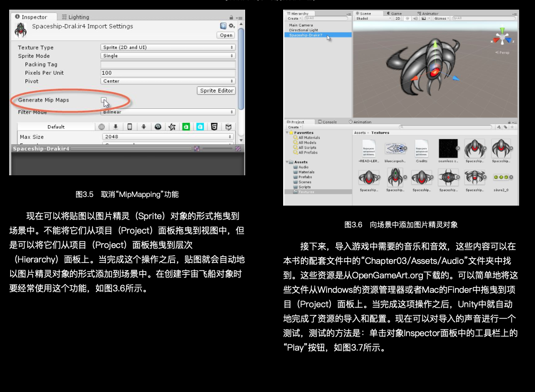Click the Spaceship-Drakir4 asset icon in Inspector header
This screenshot has width=535, height=392.
21,30
